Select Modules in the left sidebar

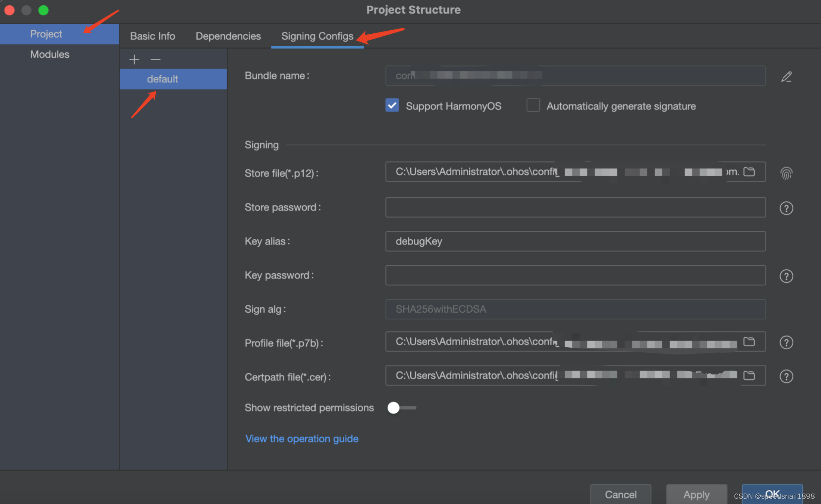[49, 54]
